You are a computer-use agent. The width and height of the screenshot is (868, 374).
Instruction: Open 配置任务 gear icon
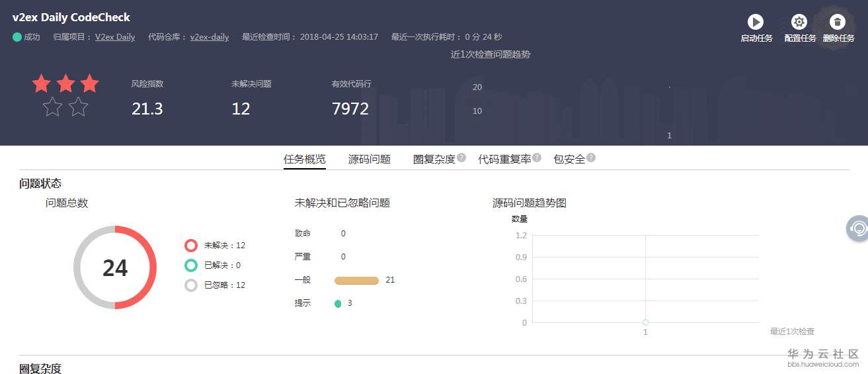799,22
